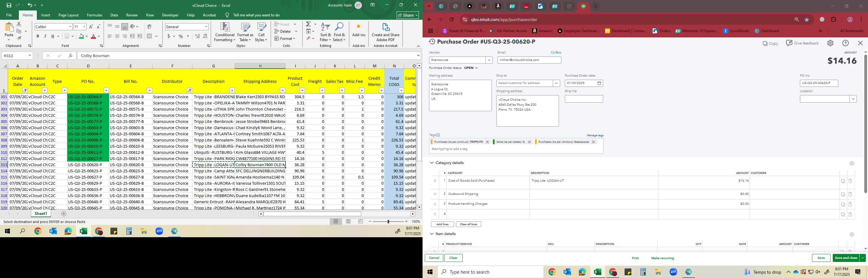This screenshot has width=868, height=278.
Task: Open the File menu in Excel
Action: pos(9,15)
